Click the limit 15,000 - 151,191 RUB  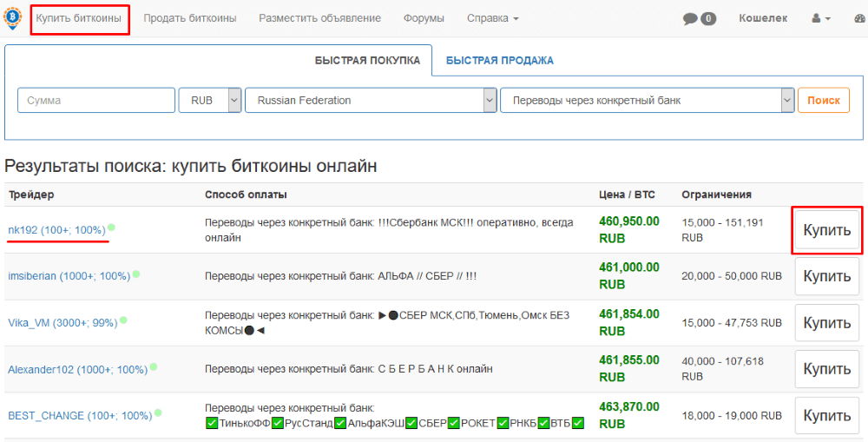tap(722, 230)
